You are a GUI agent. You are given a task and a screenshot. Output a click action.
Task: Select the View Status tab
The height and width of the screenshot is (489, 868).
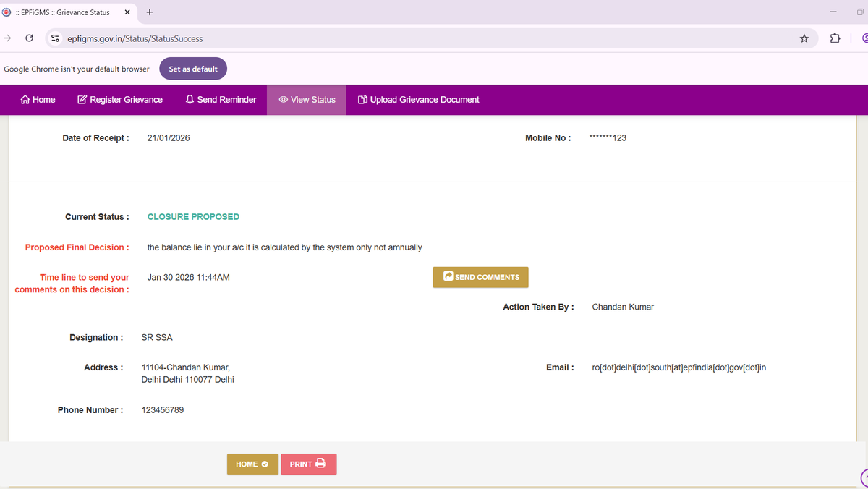[x=307, y=100]
